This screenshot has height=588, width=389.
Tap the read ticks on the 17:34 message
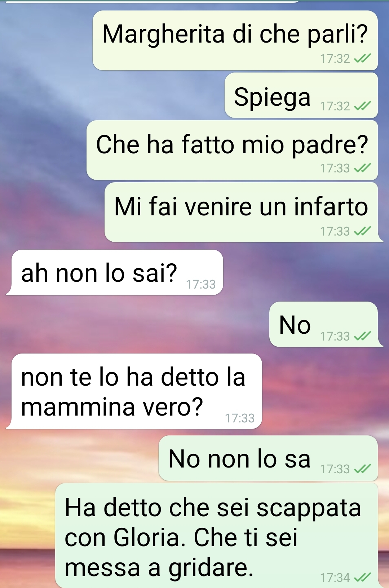pyautogui.click(x=362, y=578)
